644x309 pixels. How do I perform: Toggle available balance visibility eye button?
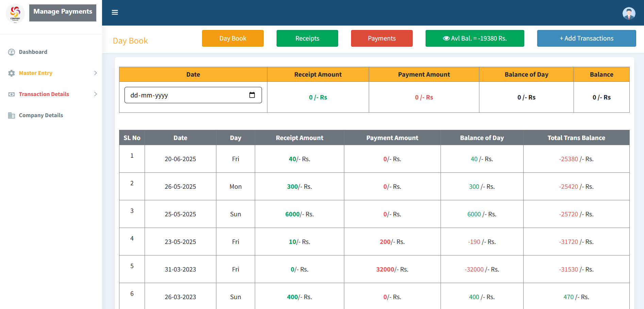[446, 38]
